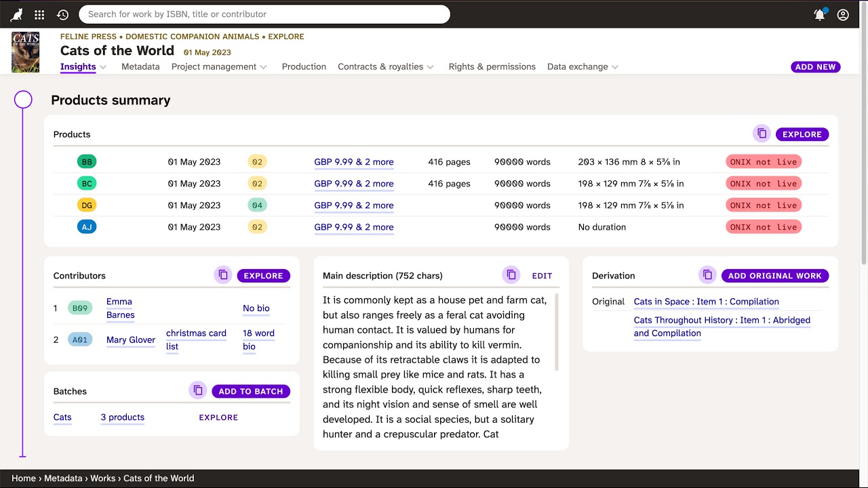Click the cat logo home icon
Screen dimensions: 868x488
point(16,14)
